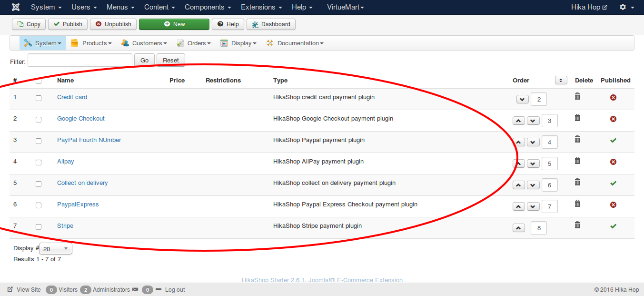
Task: Open the Menus menu
Action: click(x=120, y=7)
